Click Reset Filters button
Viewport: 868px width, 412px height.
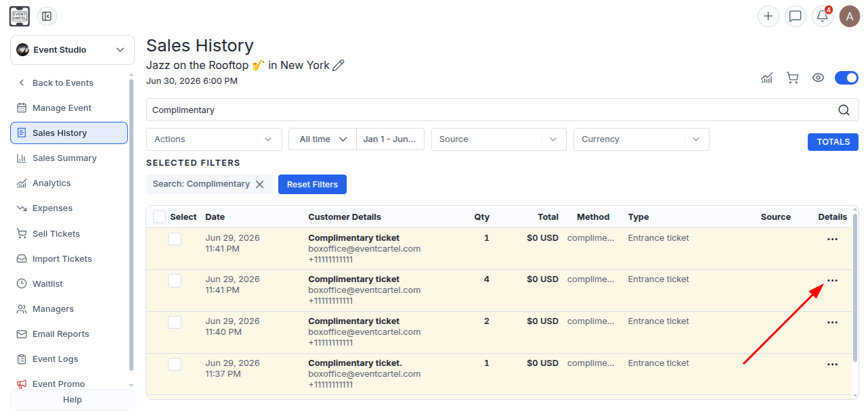(x=312, y=184)
